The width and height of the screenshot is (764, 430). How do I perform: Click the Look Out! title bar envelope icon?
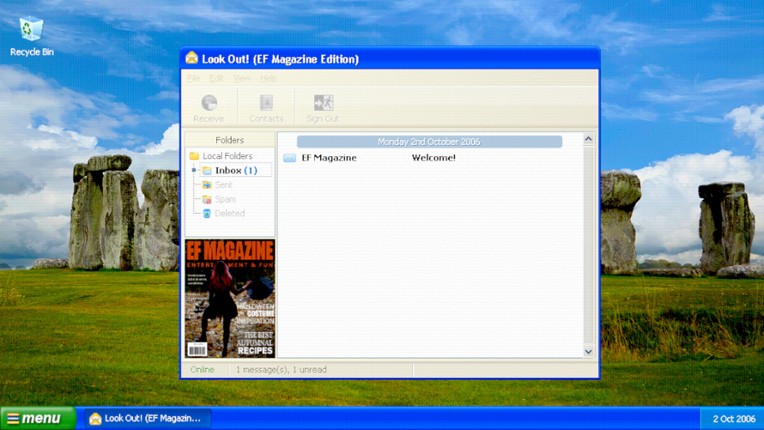click(192, 59)
